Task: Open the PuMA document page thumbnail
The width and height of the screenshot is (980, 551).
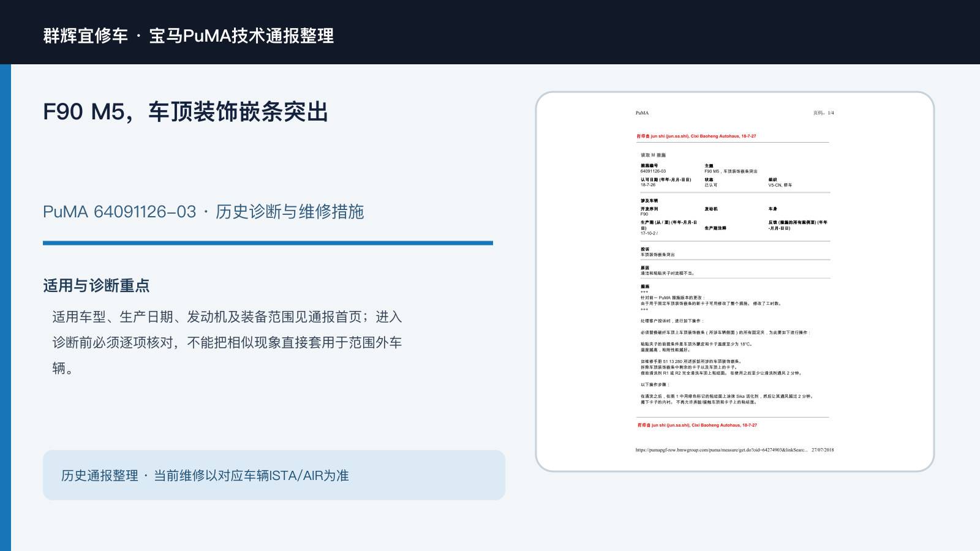Action: tap(735, 282)
